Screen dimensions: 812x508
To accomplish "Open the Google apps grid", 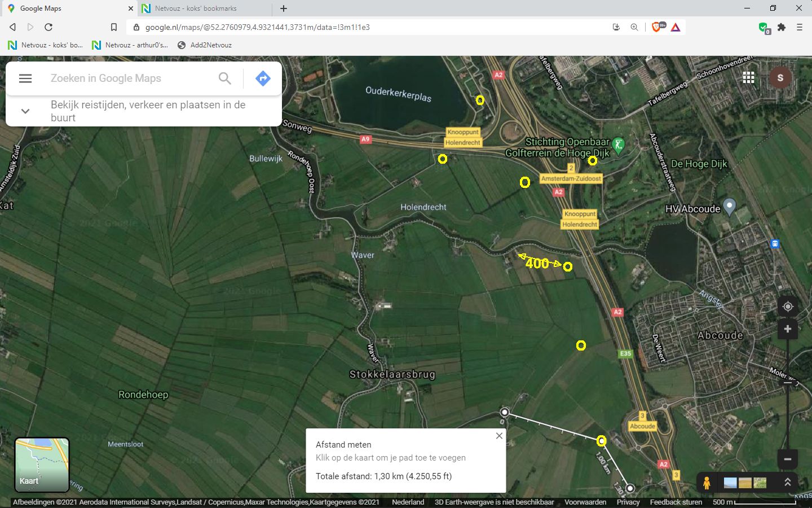I will 748,78.
